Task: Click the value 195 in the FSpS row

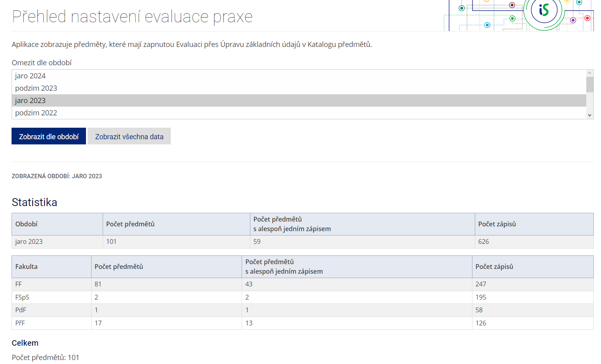Action: [481, 297]
